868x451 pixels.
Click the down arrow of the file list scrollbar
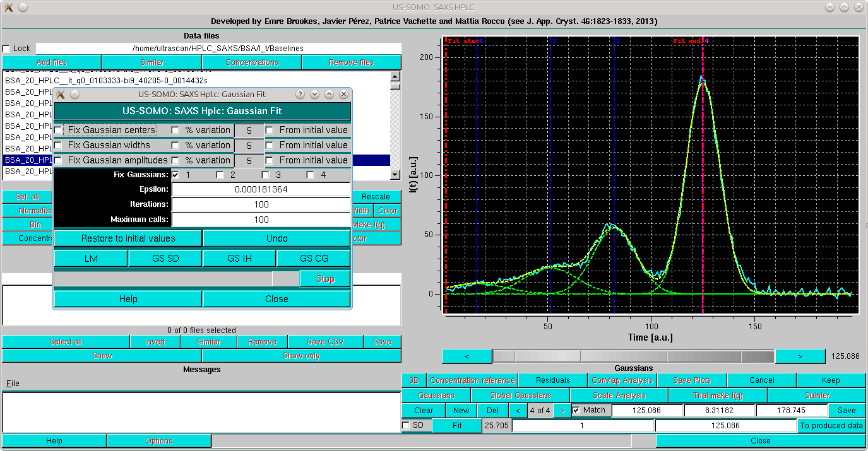395,175
